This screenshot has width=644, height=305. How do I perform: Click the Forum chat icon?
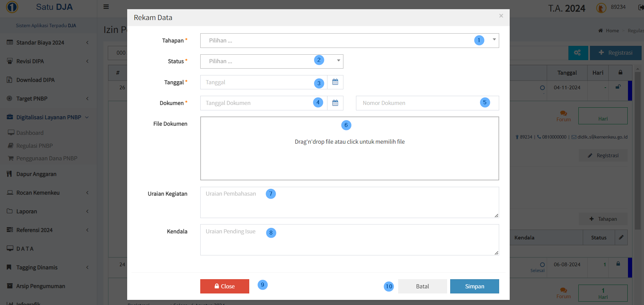point(563,113)
